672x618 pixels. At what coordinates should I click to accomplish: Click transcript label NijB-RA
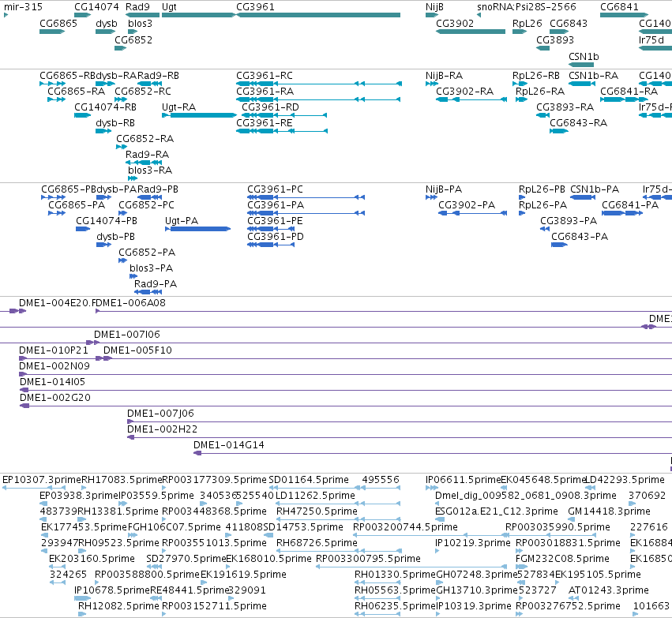444,76
